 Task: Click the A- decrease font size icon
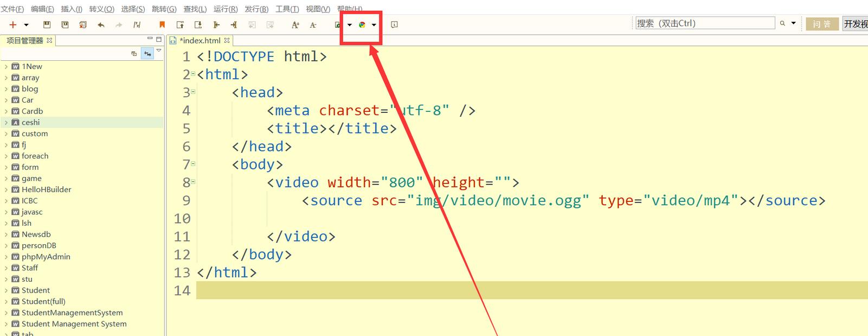point(313,24)
